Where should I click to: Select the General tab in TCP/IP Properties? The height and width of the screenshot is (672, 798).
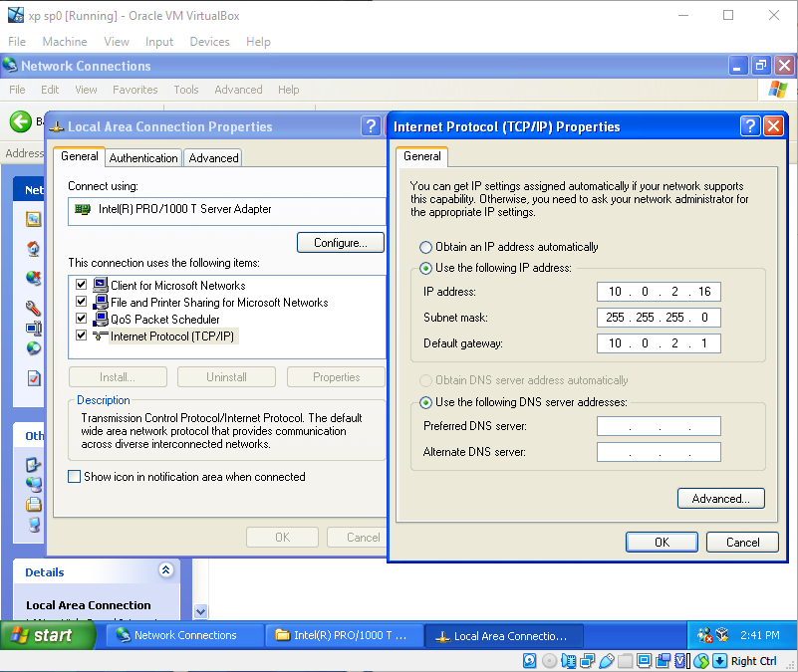point(421,156)
